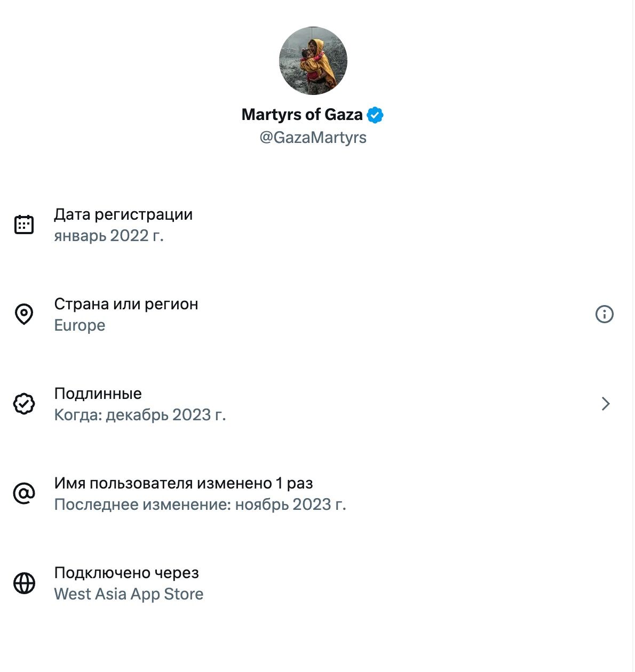Image resolution: width=635 pixels, height=672 pixels.
Task: Click the at-sign username icon
Action: point(24,493)
